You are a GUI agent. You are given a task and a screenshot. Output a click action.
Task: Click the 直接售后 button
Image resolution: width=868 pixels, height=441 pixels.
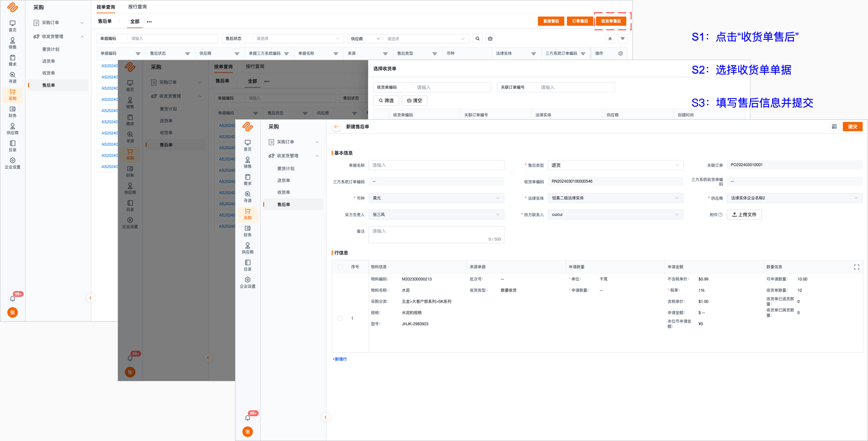tap(551, 21)
